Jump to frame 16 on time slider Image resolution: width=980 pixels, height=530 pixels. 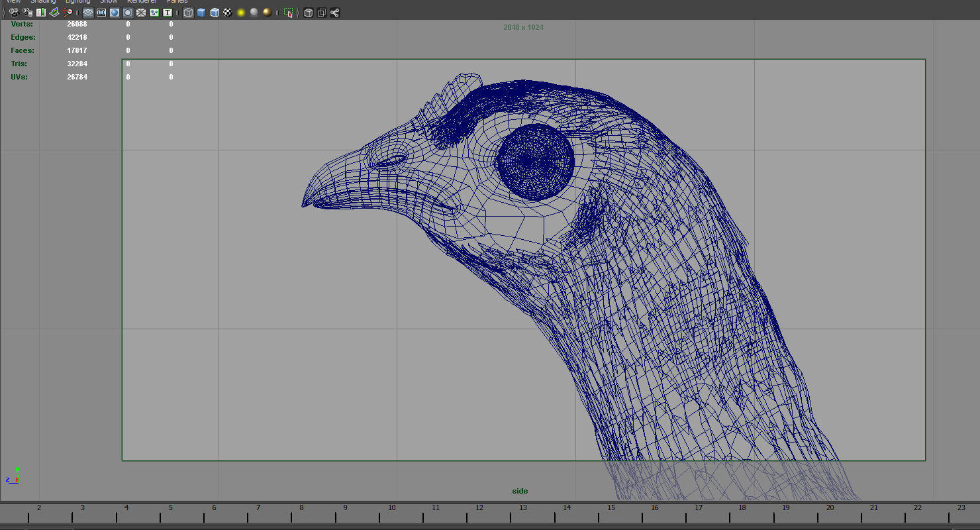(655, 507)
